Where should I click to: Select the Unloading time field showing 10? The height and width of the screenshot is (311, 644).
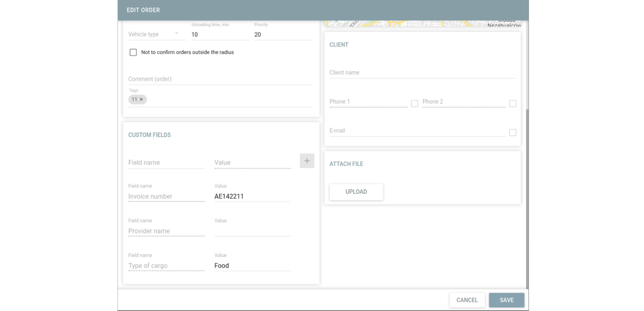219,35
